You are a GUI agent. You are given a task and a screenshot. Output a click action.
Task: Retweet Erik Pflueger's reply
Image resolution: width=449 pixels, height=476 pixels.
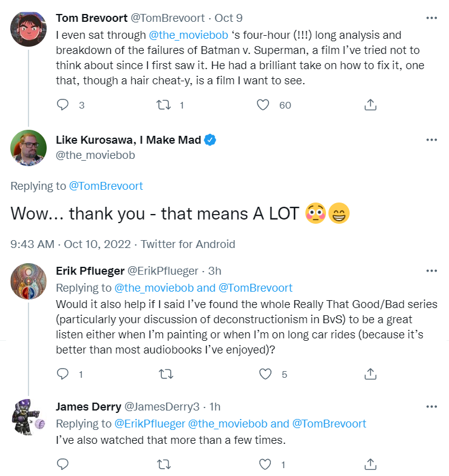[x=162, y=374]
